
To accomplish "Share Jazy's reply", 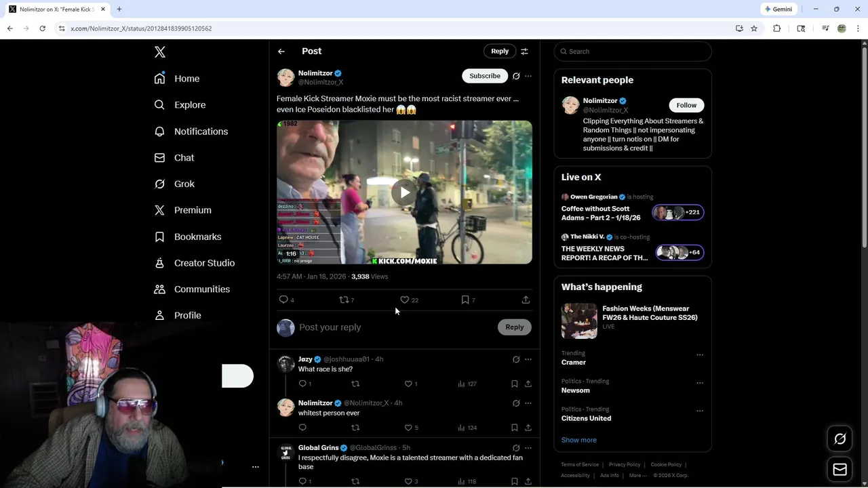I will pyautogui.click(x=528, y=384).
